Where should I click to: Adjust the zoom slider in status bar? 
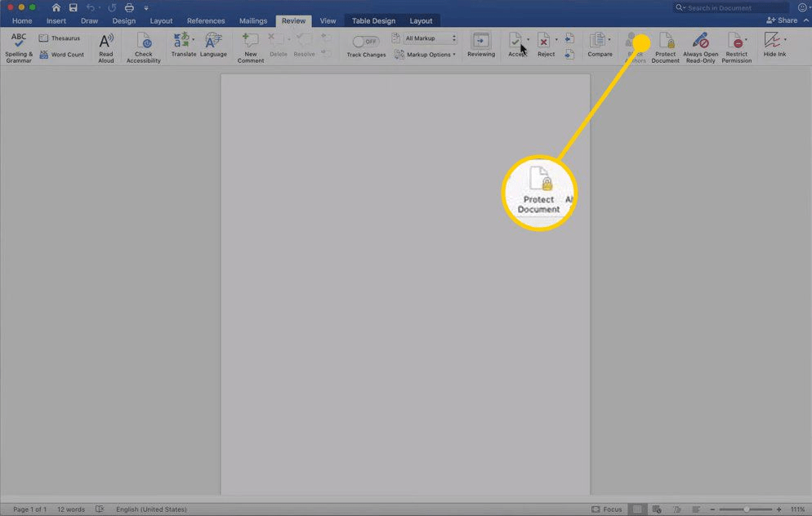[746, 509]
